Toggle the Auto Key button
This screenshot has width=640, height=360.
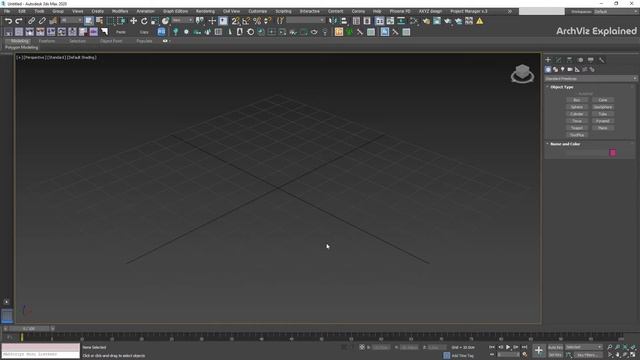(x=555, y=347)
